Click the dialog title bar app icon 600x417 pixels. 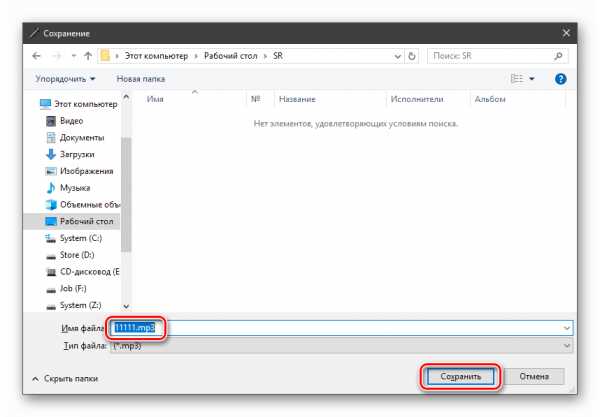coord(34,33)
